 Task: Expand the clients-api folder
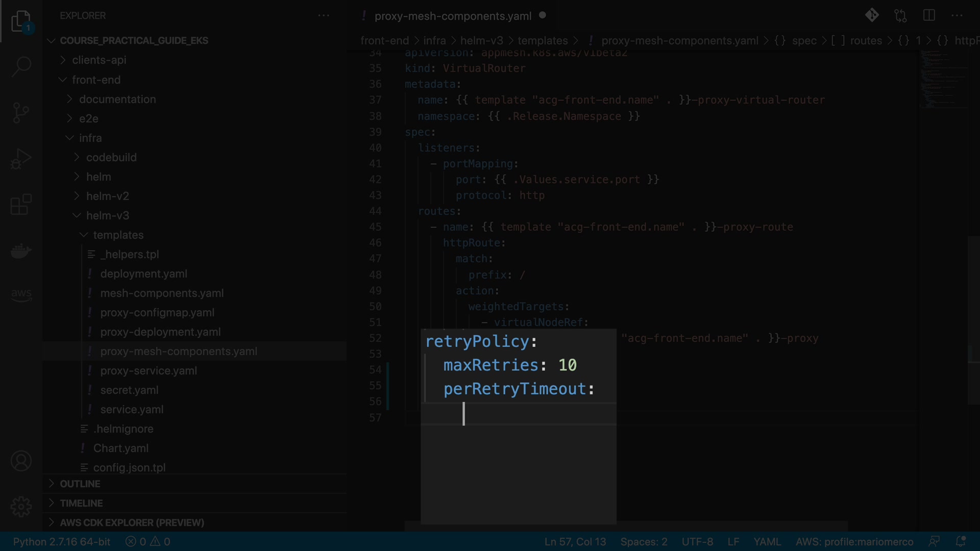[99, 60]
